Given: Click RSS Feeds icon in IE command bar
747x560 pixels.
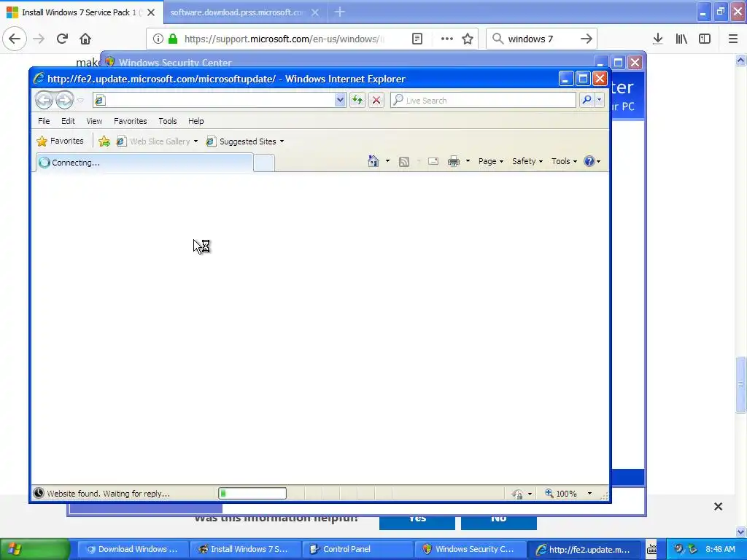Looking at the screenshot, I should coord(404,162).
